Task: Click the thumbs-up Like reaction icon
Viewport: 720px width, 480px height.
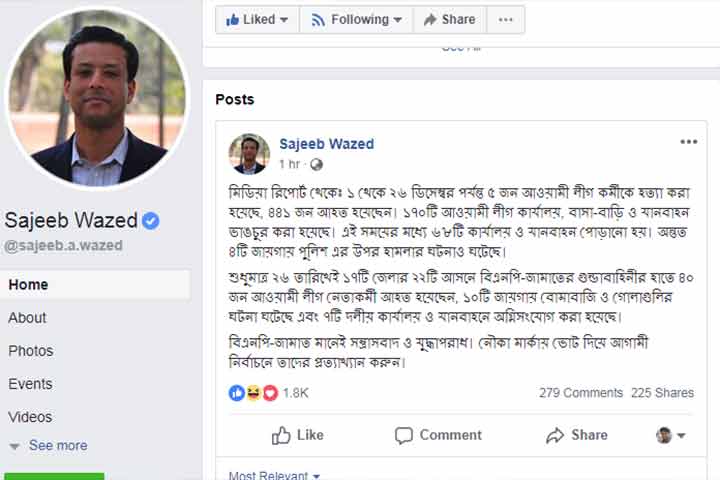Action: [x=236, y=393]
